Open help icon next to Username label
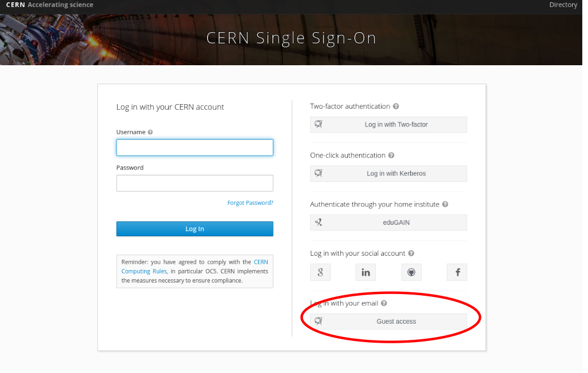588x373 pixels. click(150, 132)
